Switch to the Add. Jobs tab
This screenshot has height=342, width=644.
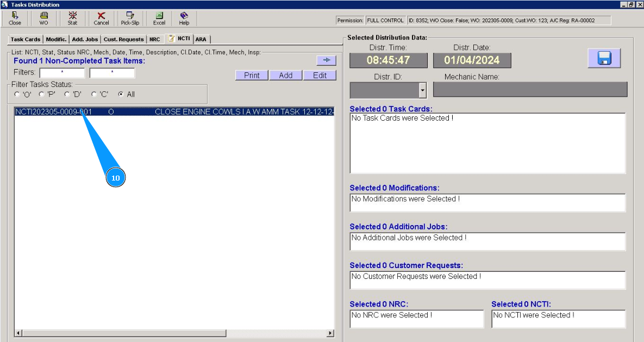[85, 40]
